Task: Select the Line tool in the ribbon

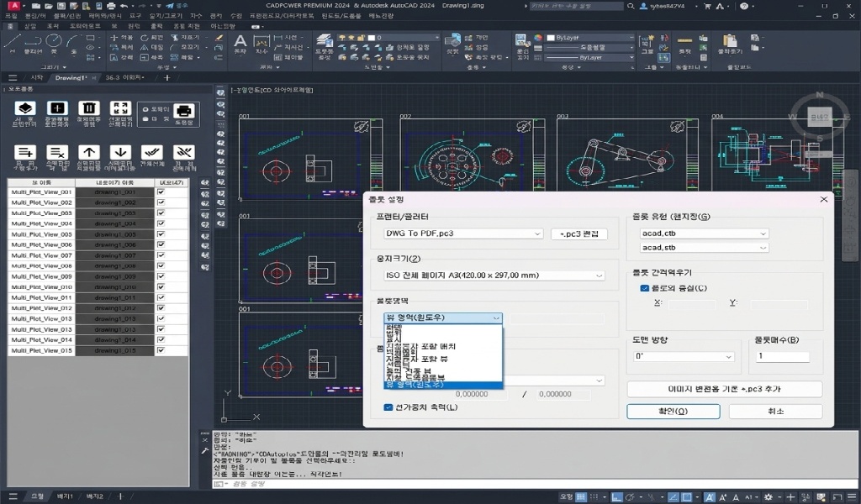Action: [x=13, y=42]
